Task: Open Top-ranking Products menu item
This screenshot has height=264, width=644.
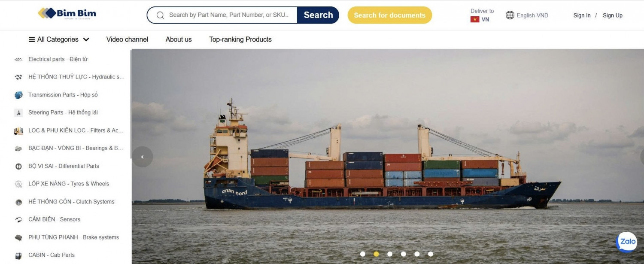Action: 240,39
